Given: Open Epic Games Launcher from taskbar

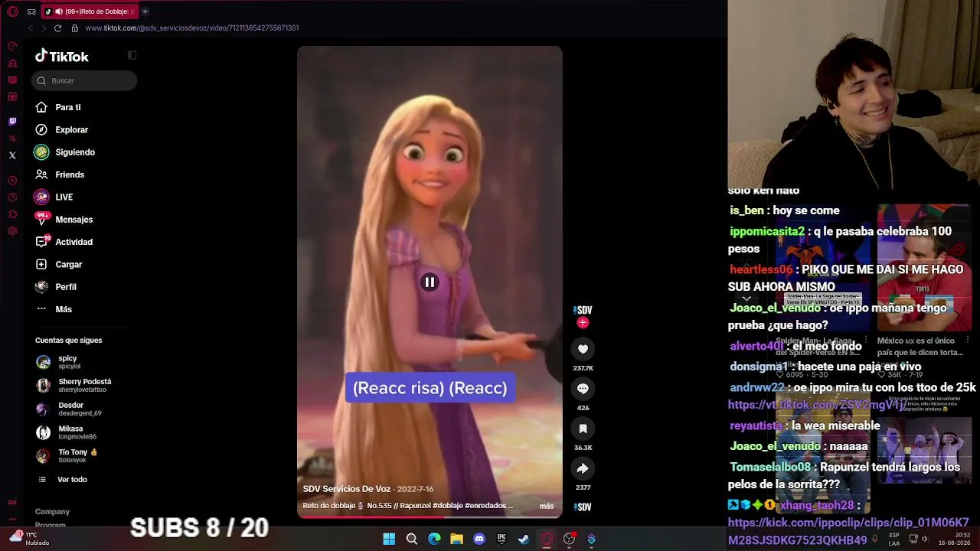Looking at the screenshot, I should pyautogui.click(x=501, y=539).
